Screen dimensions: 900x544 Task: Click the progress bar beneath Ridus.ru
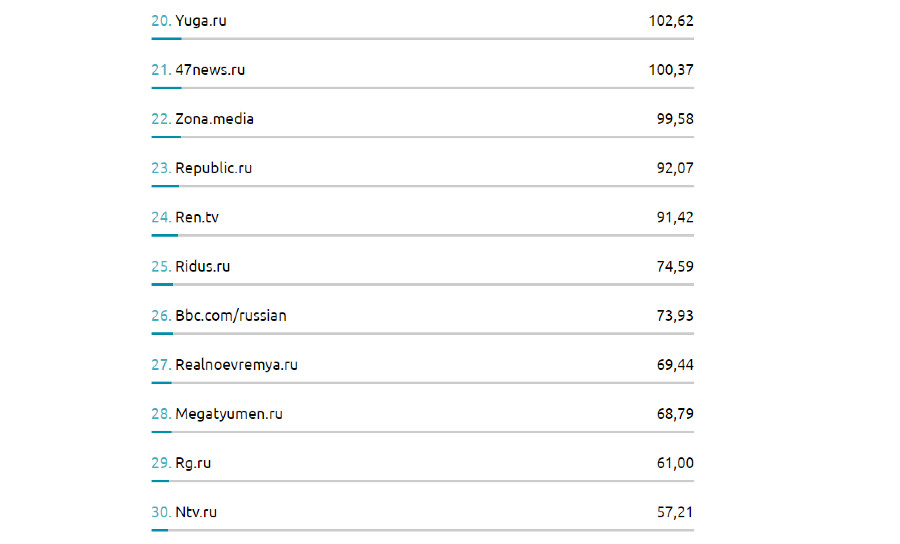422,284
